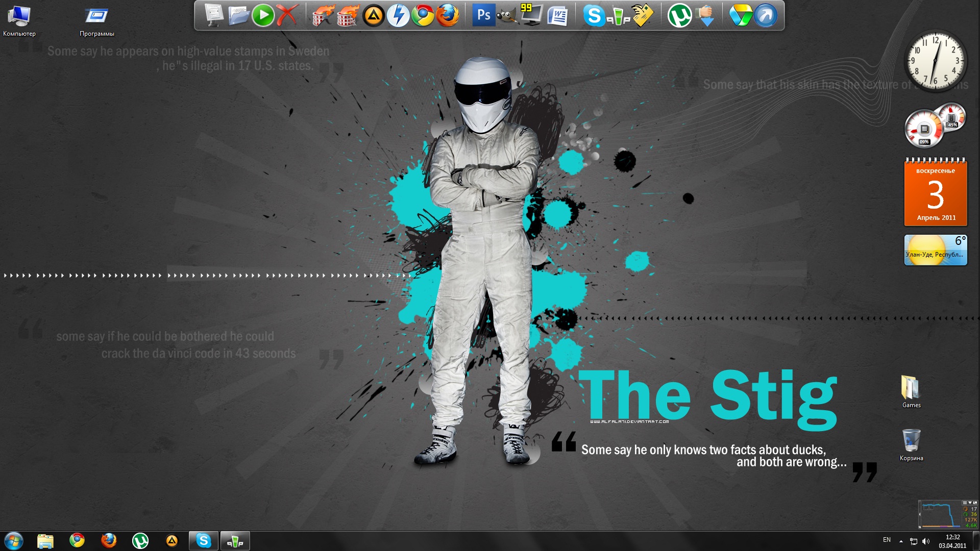The width and height of the screenshot is (980, 551).
Task: Open Google Chrome from the top dock
Action: click(x=423, y=15)
